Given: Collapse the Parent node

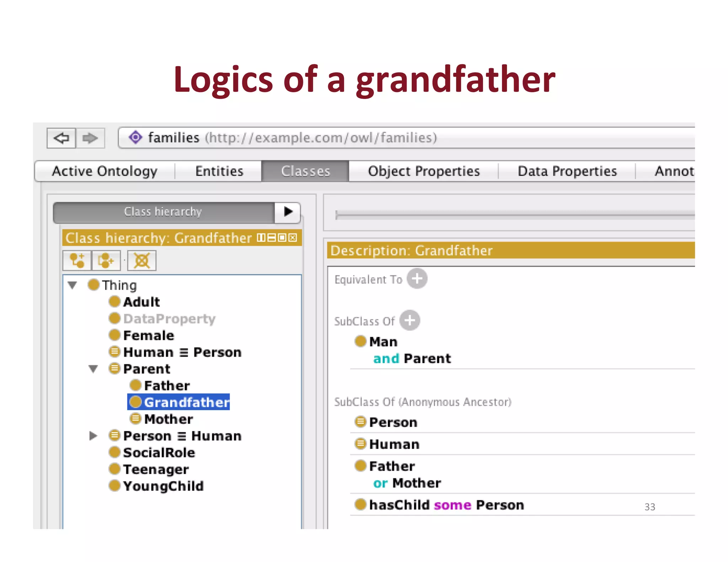Looking at the screenshot, I should [x=93, y=369].
